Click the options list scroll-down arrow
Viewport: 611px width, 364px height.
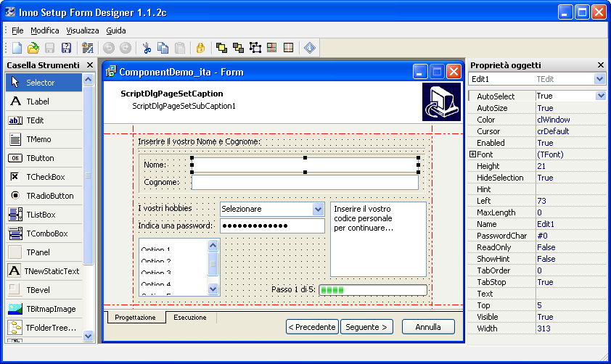click(213, 289)
